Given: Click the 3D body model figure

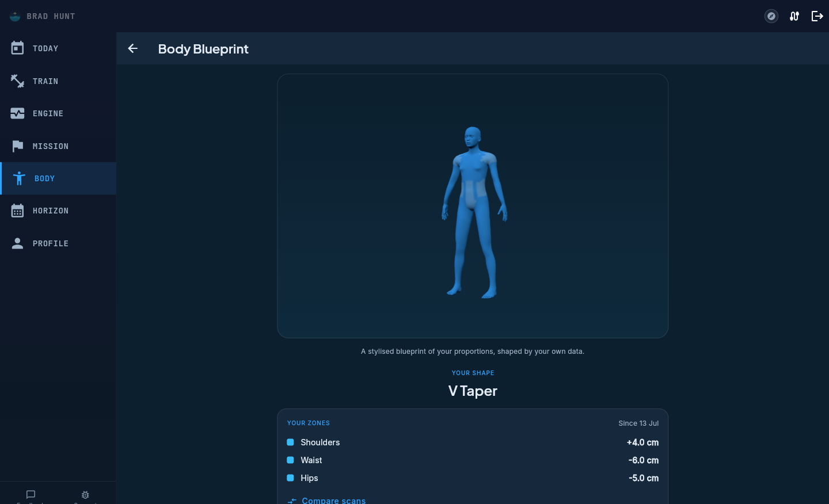Looking at the screenshot, I should 474,212.
